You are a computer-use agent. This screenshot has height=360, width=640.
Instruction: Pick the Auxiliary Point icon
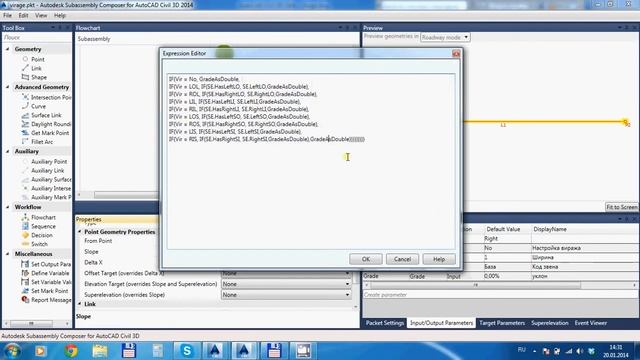(x=25, y=162)
